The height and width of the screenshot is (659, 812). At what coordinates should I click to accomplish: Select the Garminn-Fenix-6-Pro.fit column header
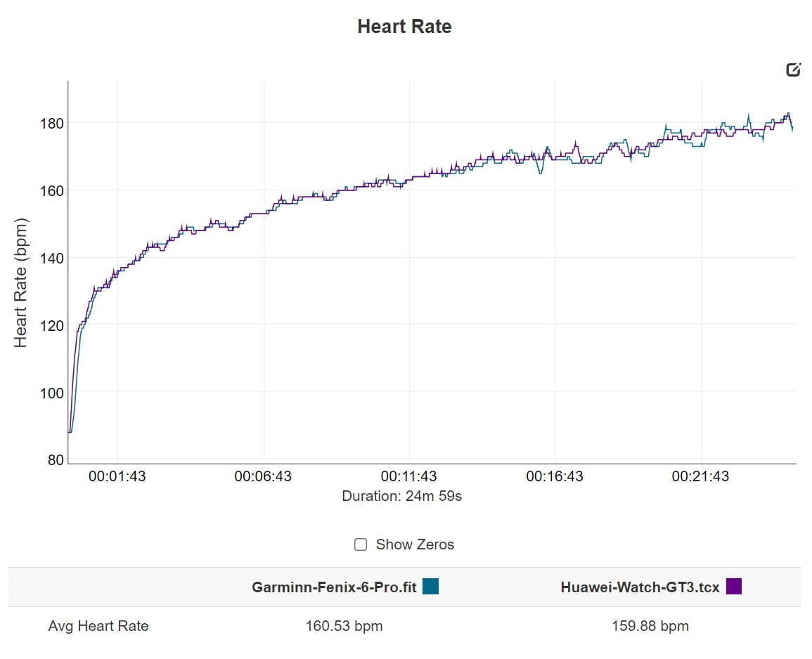coord(335,587)
